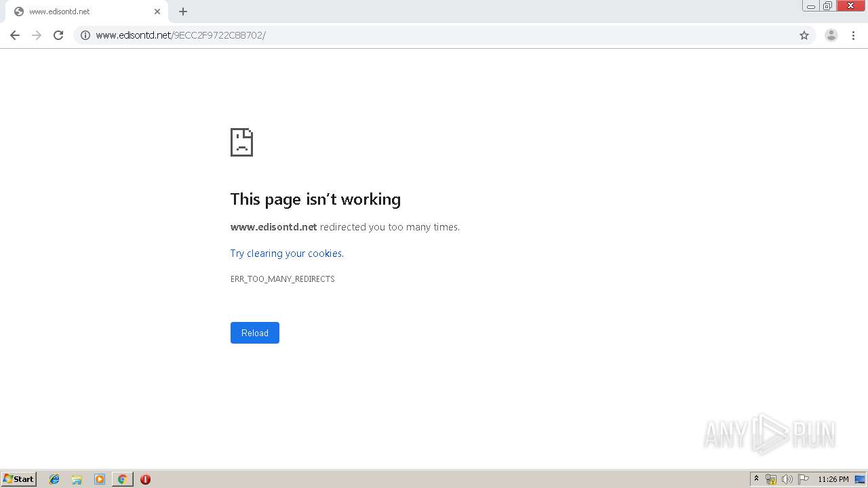
Task: Open the Chrome profile avatar
Action: point(831,35)
